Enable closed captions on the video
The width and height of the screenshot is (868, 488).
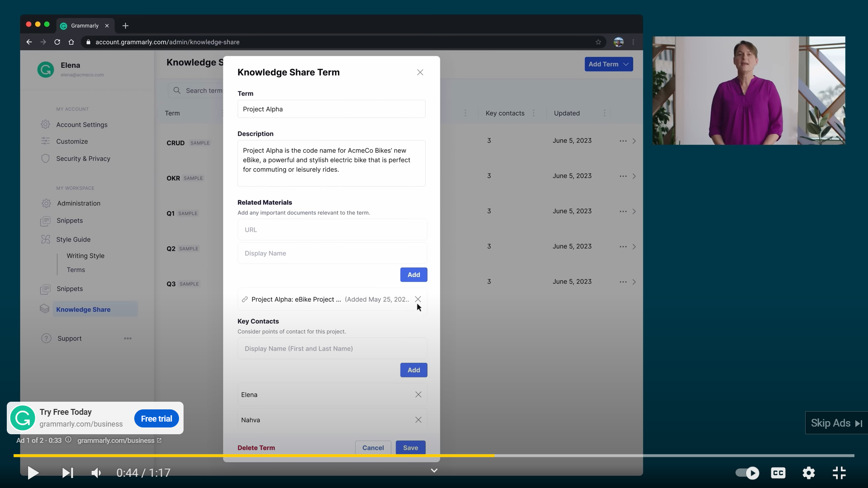[778, 473]
